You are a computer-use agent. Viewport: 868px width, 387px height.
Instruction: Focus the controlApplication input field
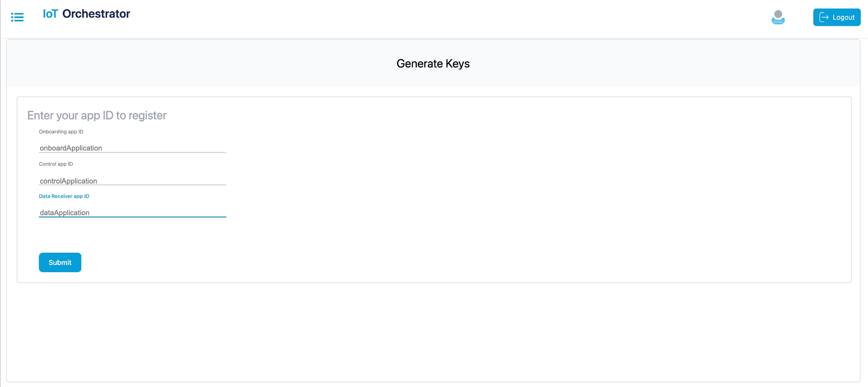tap(132, 181)
